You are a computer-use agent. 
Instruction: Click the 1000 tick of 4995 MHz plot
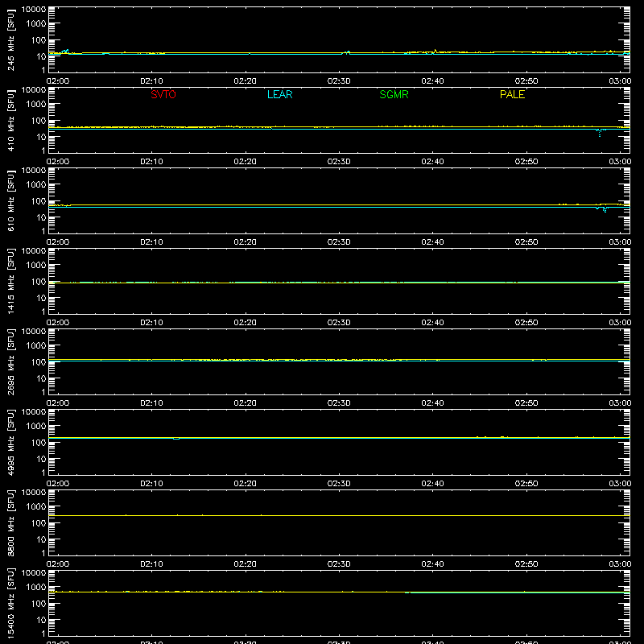click(36, 427)
